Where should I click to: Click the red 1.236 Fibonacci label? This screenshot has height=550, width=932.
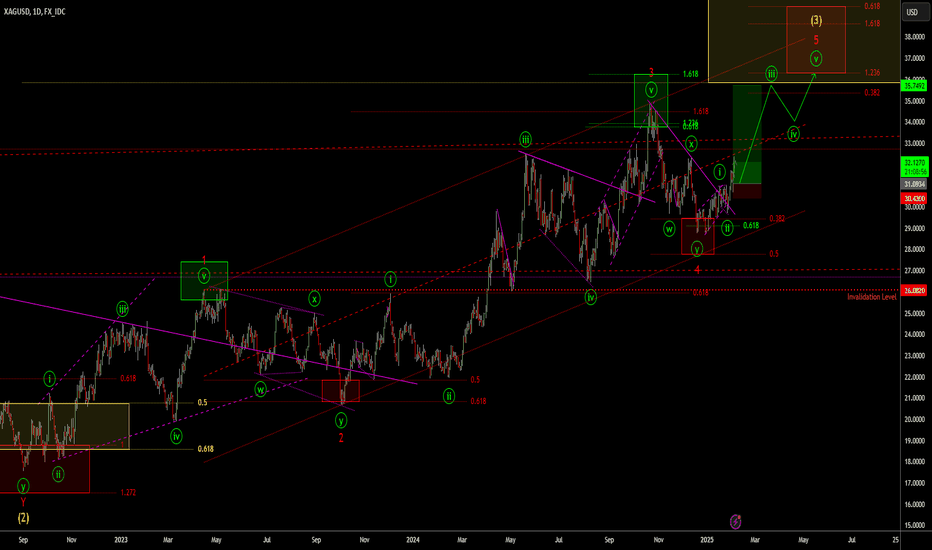click(x=872, y=73)
